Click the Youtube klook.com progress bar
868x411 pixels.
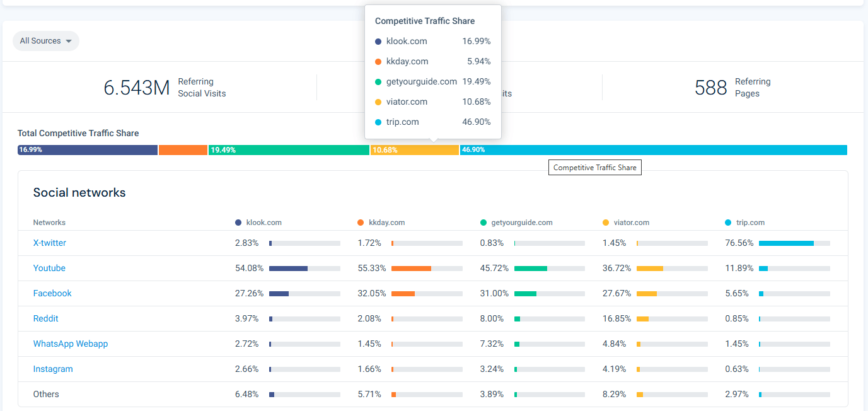(x=304, y=269)
